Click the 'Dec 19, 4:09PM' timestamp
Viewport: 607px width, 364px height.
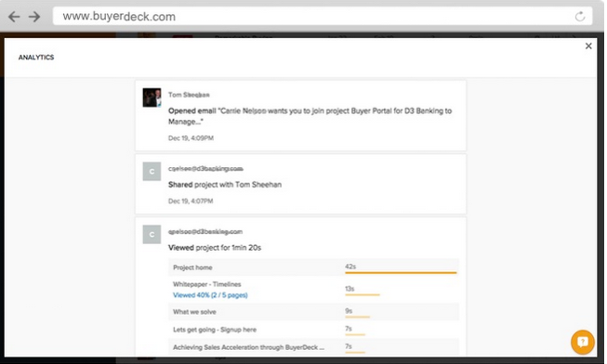(191, 138)
